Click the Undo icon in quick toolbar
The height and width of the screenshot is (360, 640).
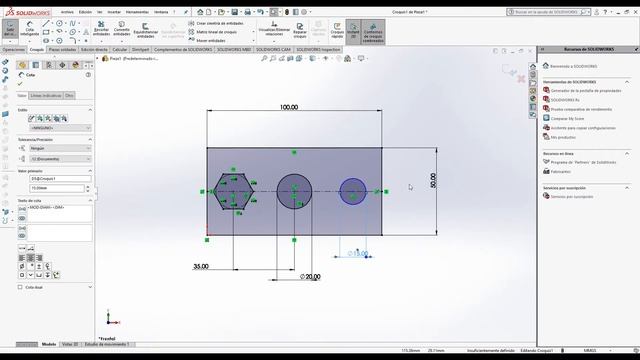point(260,12)
